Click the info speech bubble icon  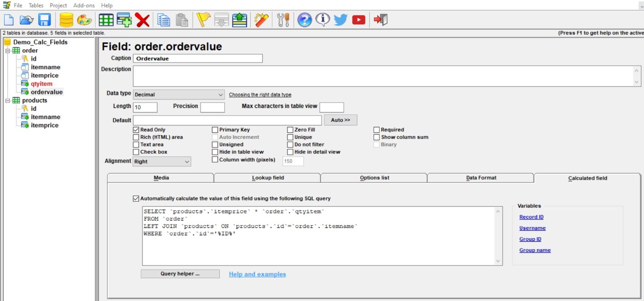[323, 20]
